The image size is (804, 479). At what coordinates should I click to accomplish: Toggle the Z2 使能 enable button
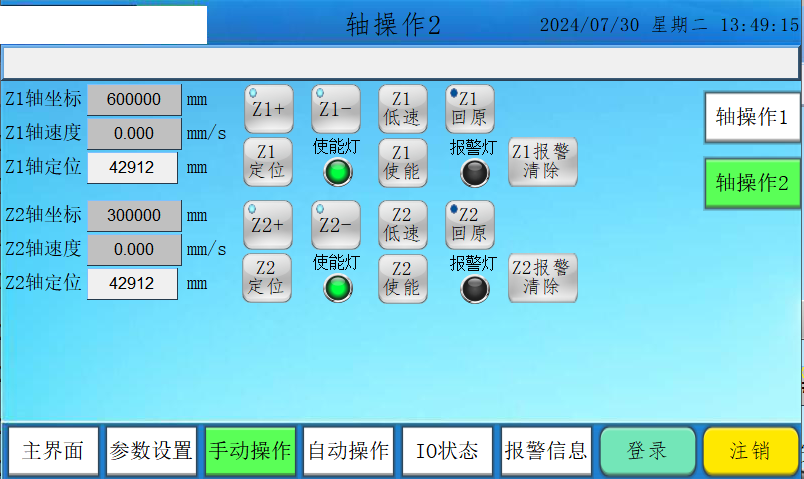[x=402, y=278]
